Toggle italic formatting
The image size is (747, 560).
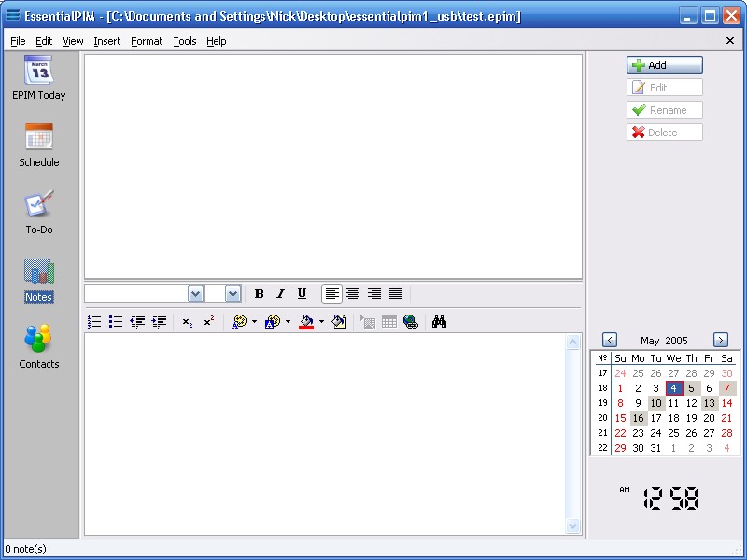(x=281, y=294)
